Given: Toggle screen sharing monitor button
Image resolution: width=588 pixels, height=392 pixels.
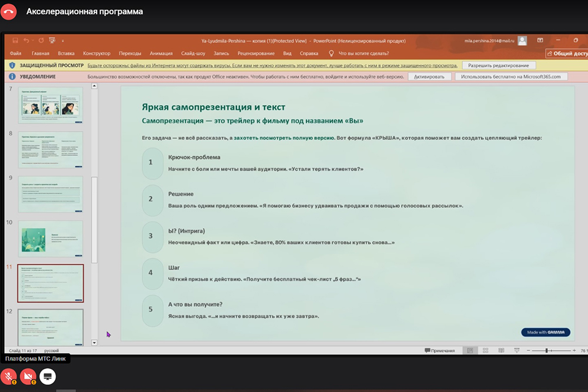Looking at the screenshot, I should coord(48,376).
